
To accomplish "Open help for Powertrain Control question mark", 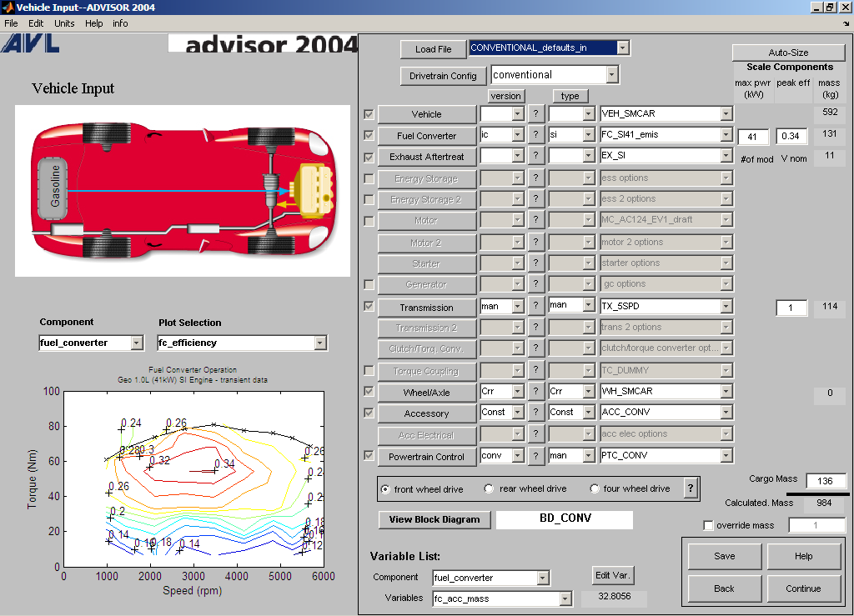I will point(536,455).
